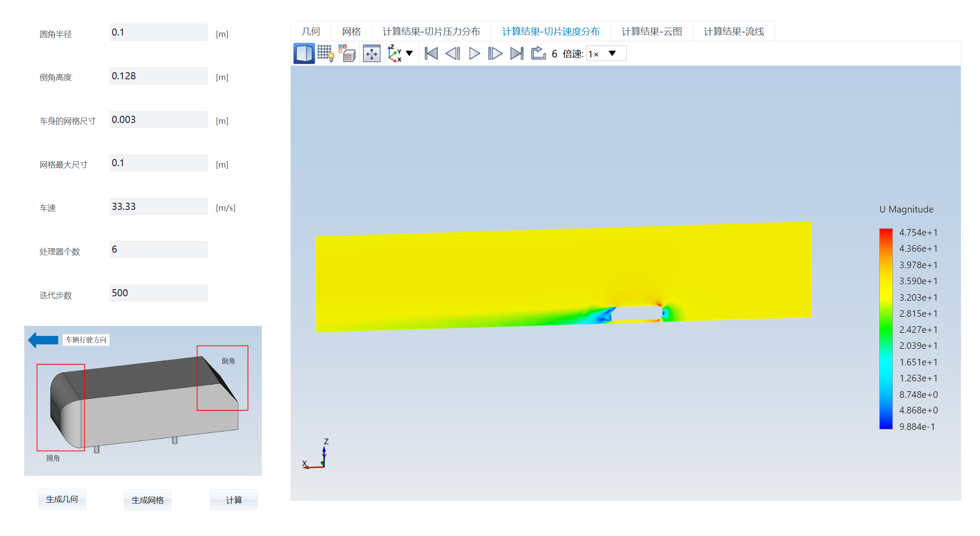Click the XZ coordinate axes triad in viewport
The height and width of the screenshot is (536, 980).
pos(316,454)
